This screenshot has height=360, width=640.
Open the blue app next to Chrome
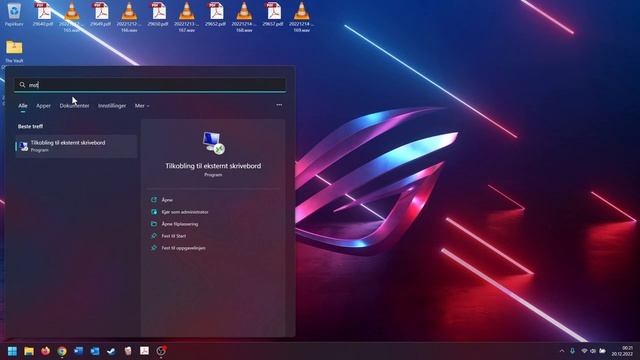[78, 351]
